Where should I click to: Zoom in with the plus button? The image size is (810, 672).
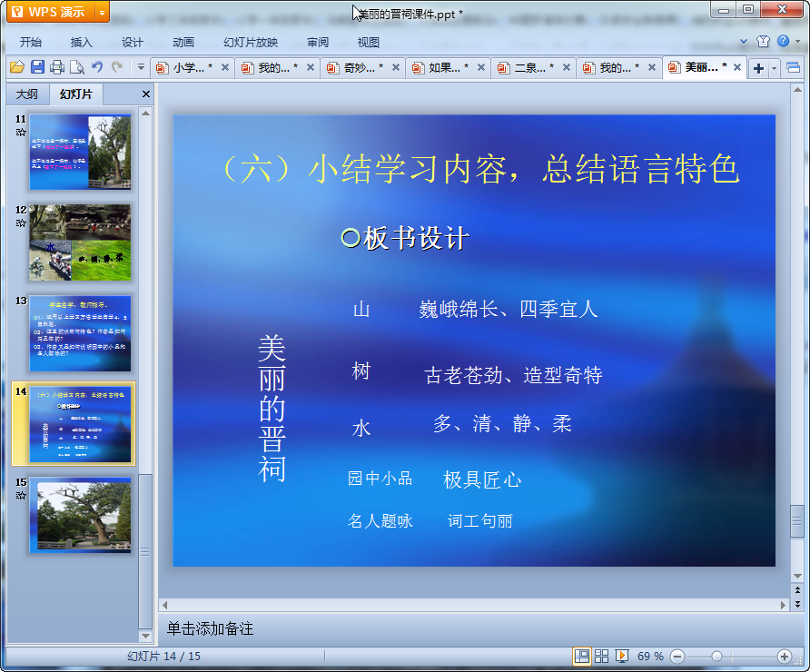[785, 657]
